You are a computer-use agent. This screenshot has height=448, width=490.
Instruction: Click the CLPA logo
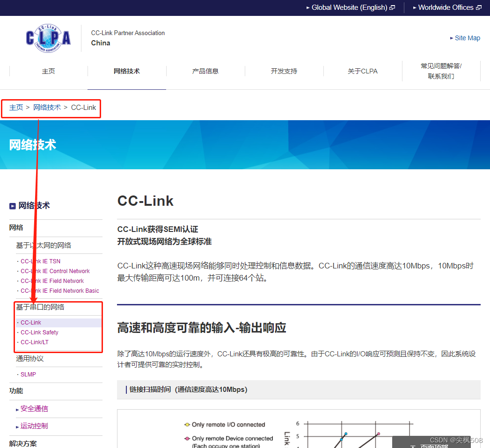[x=48, y=38]
